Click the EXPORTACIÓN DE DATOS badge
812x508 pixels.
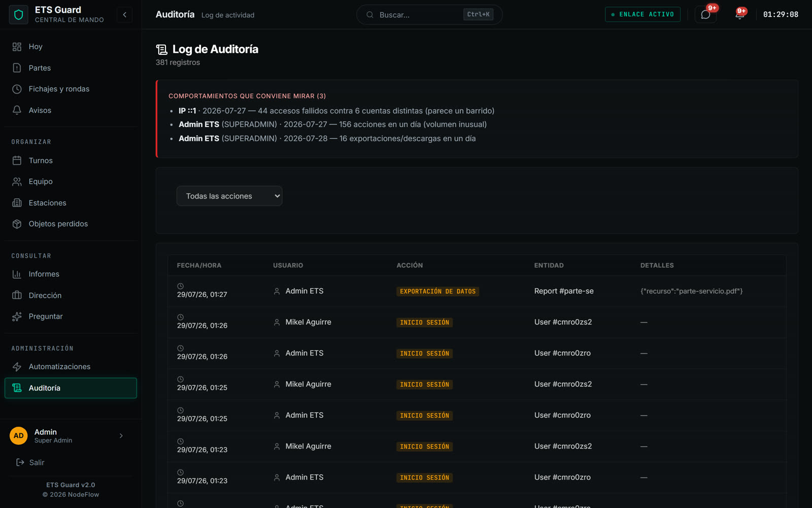tap(437, 292)
